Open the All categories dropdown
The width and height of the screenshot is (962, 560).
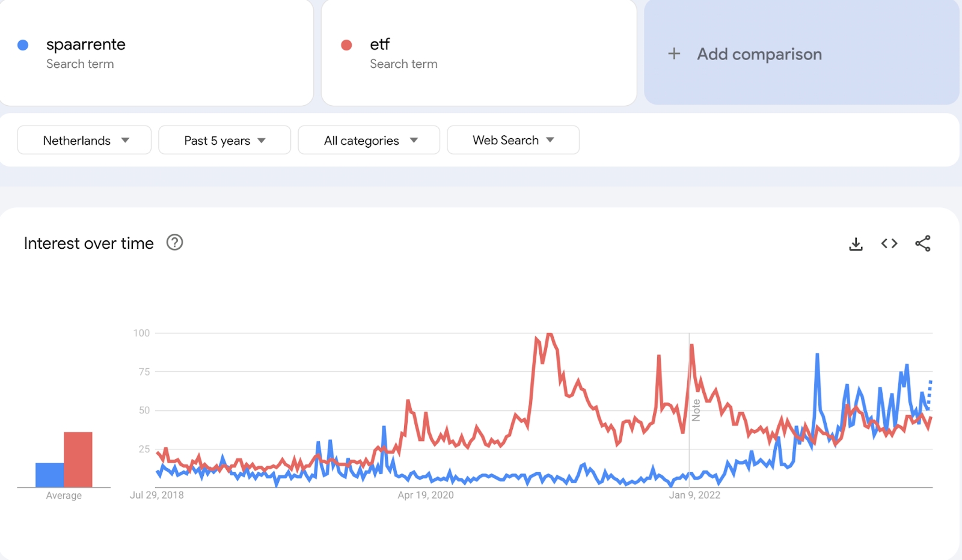(x=369, y=140)
